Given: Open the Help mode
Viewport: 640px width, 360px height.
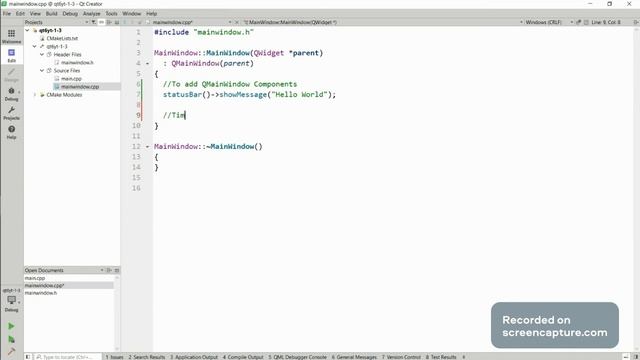Looking at the screenshot, I should click(11, 132).
